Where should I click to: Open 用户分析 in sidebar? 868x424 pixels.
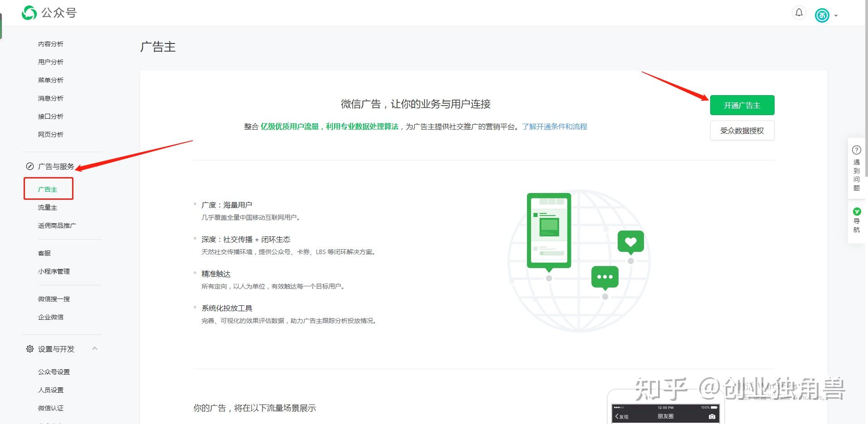(51, 62)
